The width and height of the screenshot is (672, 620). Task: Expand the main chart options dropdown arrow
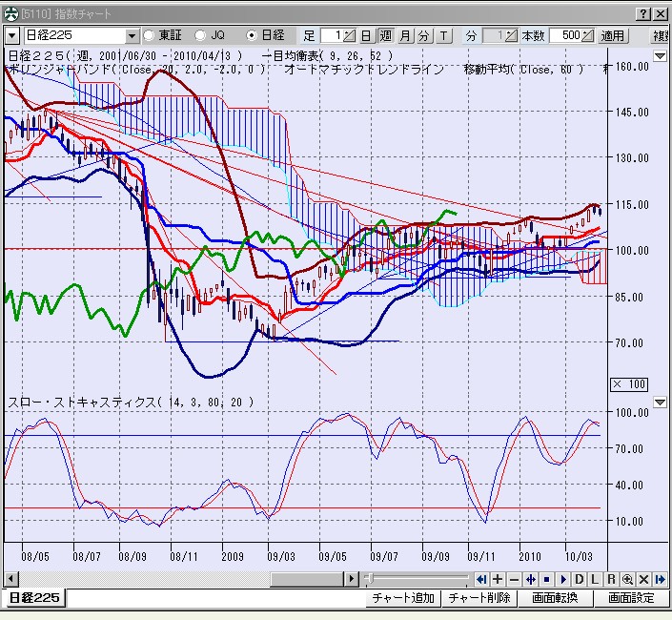tap(660, 55)
